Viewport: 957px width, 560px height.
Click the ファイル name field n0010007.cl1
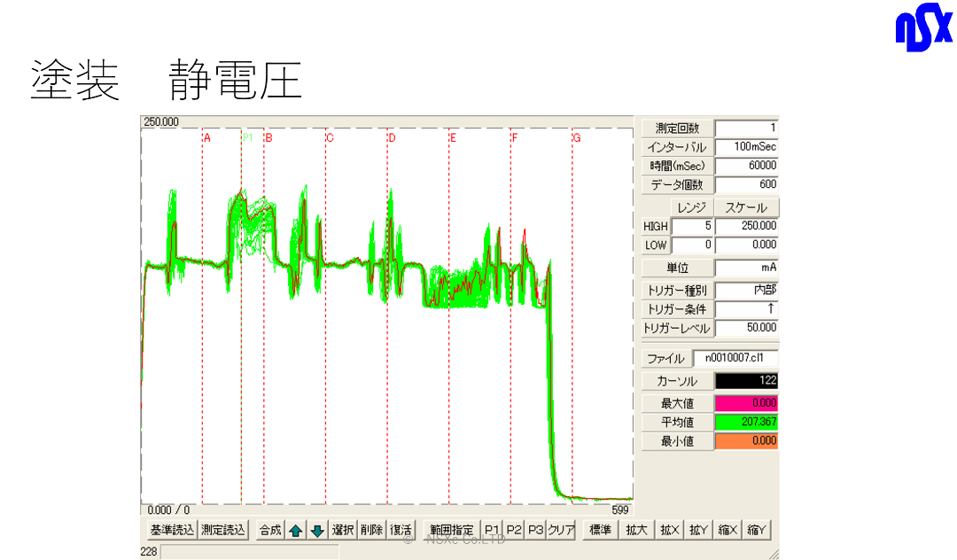coord(736,358)
